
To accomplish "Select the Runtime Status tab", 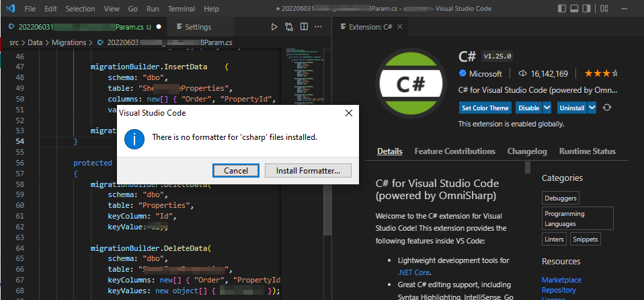I will click(x=588, y=151).
